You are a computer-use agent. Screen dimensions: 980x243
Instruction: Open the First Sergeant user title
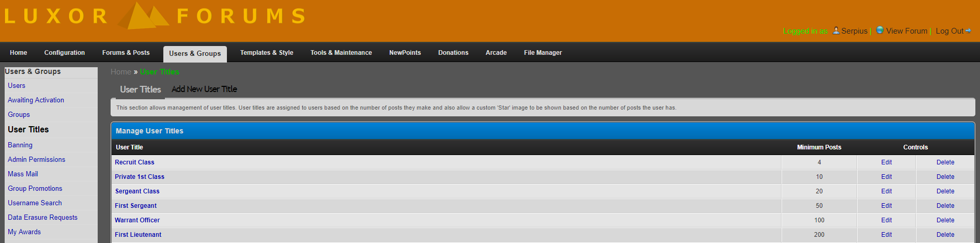pyautogui.click(x=135, y=206)
